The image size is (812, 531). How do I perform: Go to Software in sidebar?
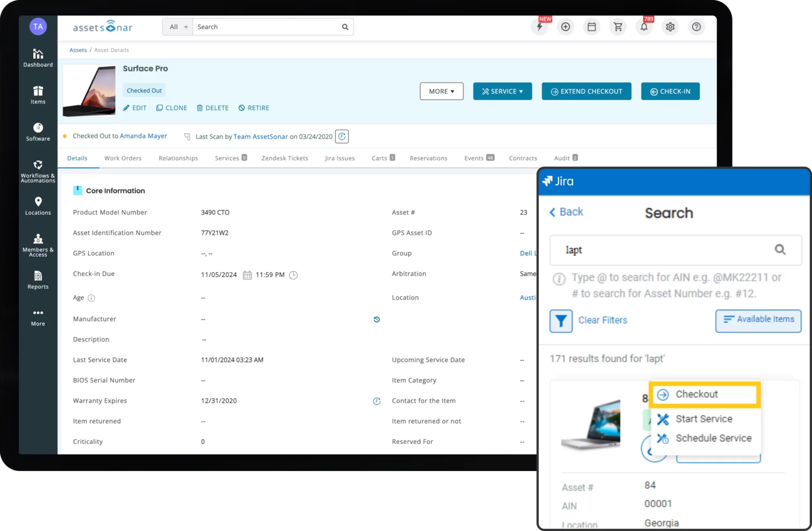[38, 132]
